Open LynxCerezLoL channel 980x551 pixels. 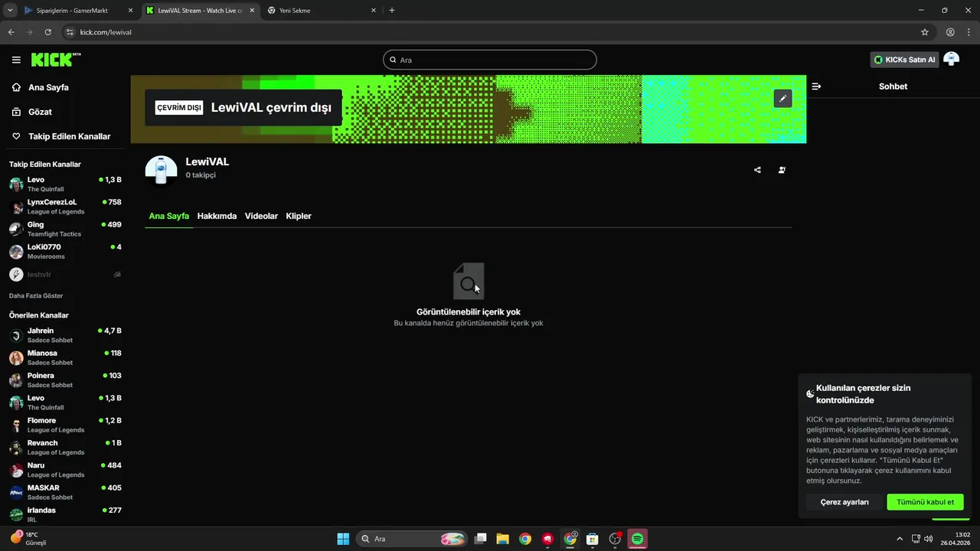(x=65, y=207)
